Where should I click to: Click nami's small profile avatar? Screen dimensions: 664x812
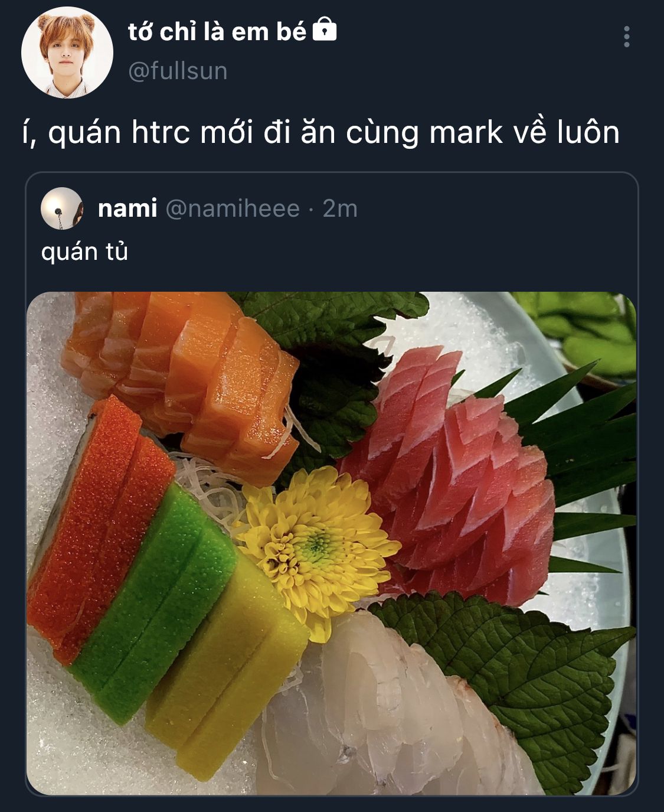coord(62,208)
